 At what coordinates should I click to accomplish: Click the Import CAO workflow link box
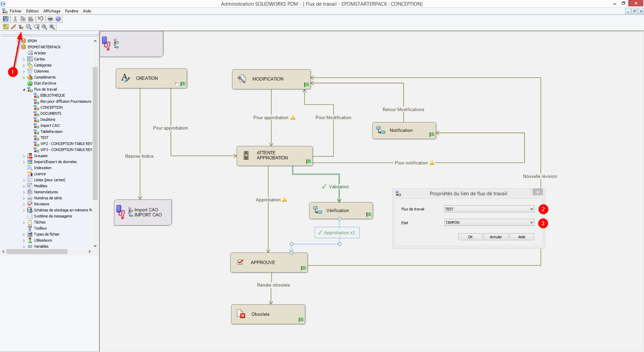pyautogui.click(x=143, y=212)
